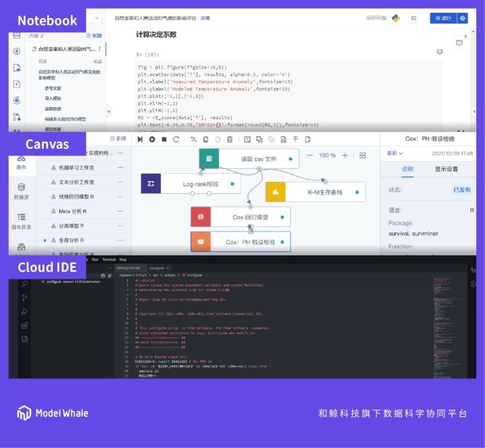Open the three-dot menu of Notebook file entry
485x448 pixels.
coord(100,49)
